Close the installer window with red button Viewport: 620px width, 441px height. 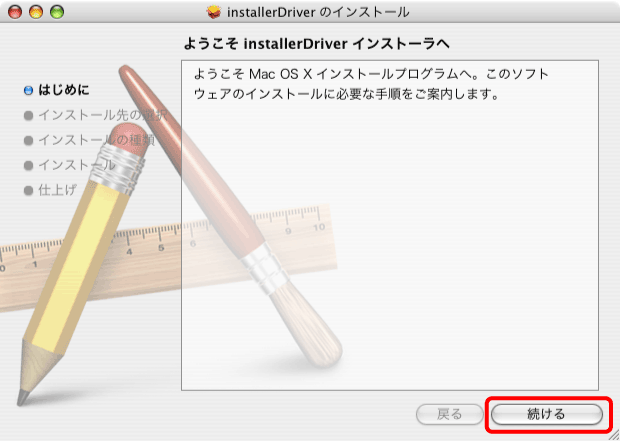(x=15, y=12)
